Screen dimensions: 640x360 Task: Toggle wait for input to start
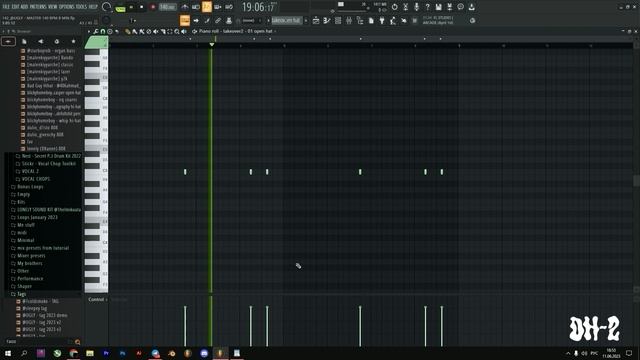196,7
